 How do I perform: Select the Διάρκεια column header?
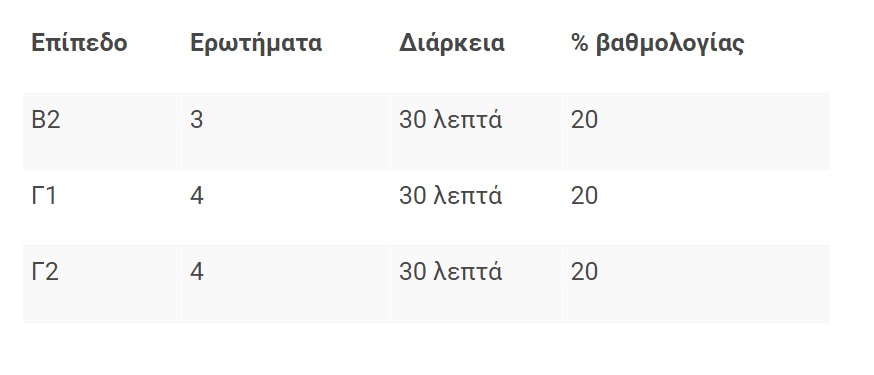pyautogui.click(x=452, y=42)
